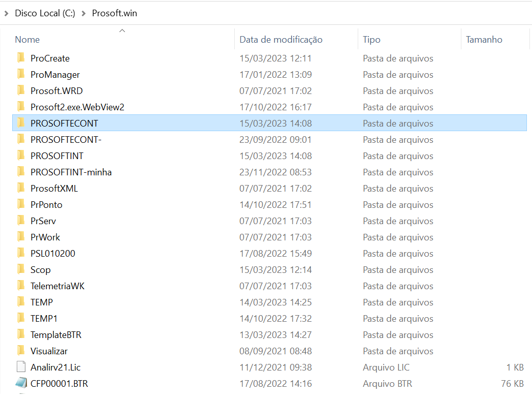The height and width of the screenshot is (400, 532).
Task: Click date 15/03/2023 12:11 of ProCreate
Action: tap(275, 58)
